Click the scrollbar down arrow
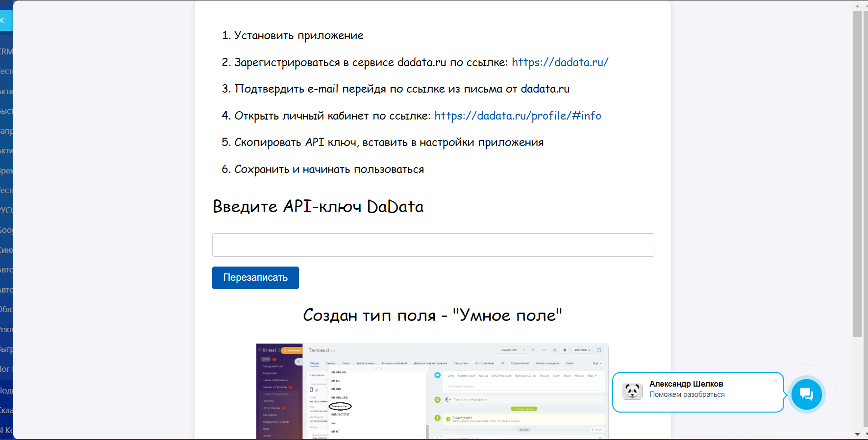 click(x=857, y=434)
